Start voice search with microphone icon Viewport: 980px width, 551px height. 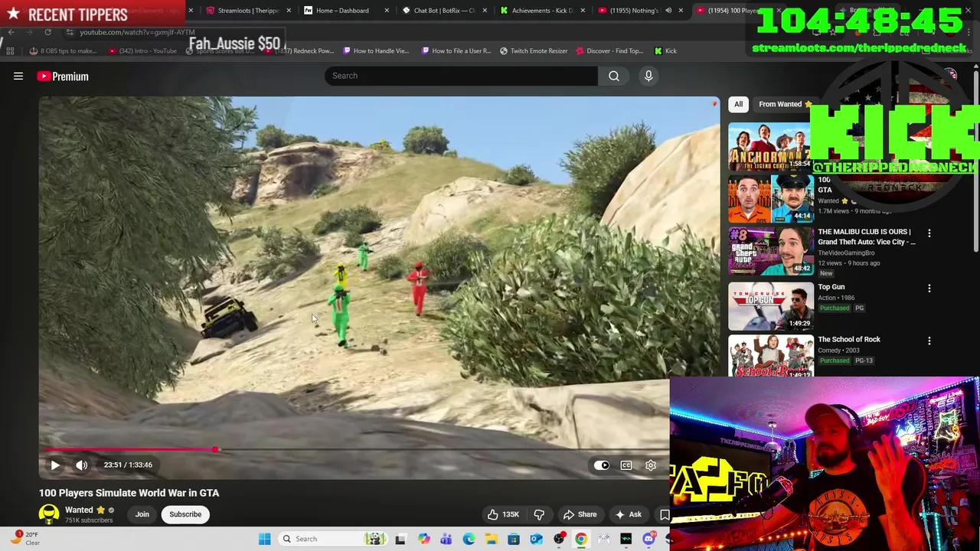click(648, 76)
